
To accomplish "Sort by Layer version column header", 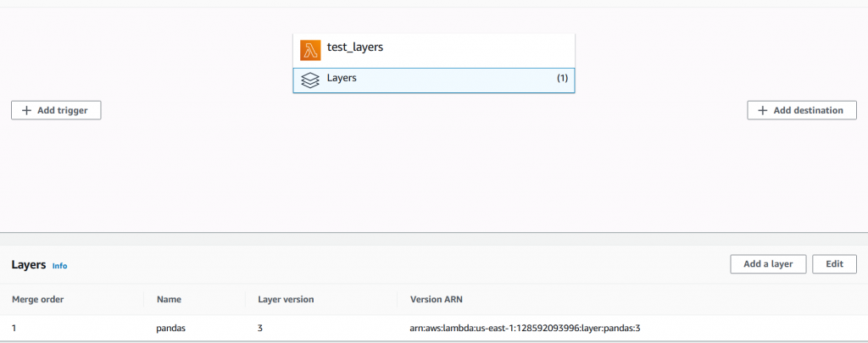I will (x=286, y=299).
